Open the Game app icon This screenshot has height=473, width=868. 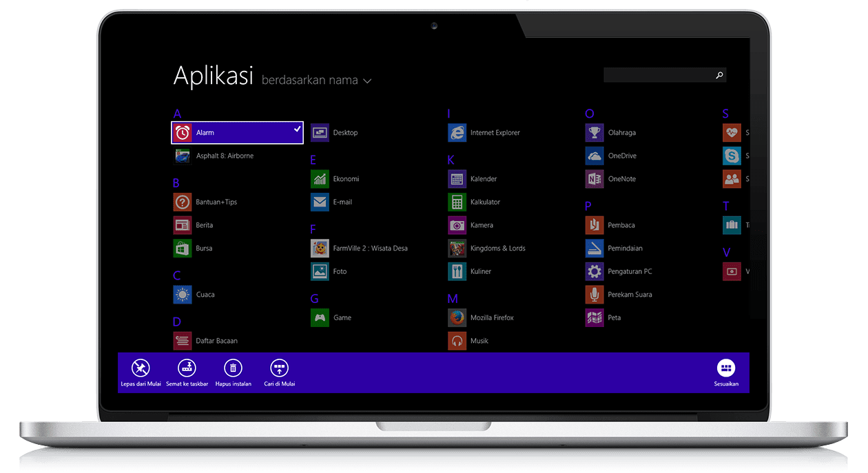pos(320,317)
